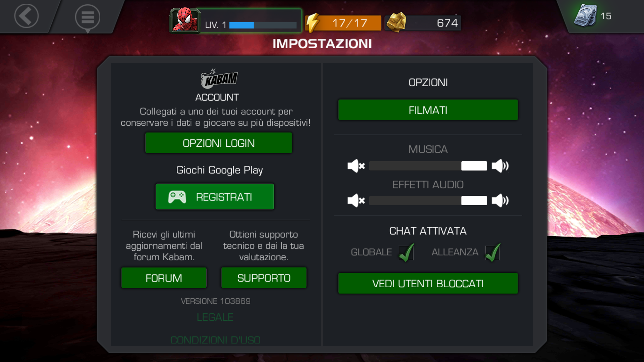The height and width of the screenshot is (362, 644).
Task: Tap the Kabam logo
Action: point(219,79)
